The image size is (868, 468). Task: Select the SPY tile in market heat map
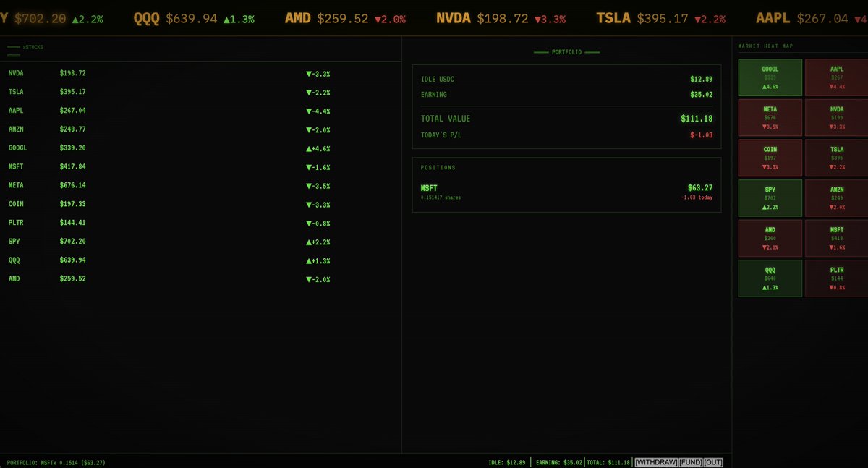[x=770, y=197]
